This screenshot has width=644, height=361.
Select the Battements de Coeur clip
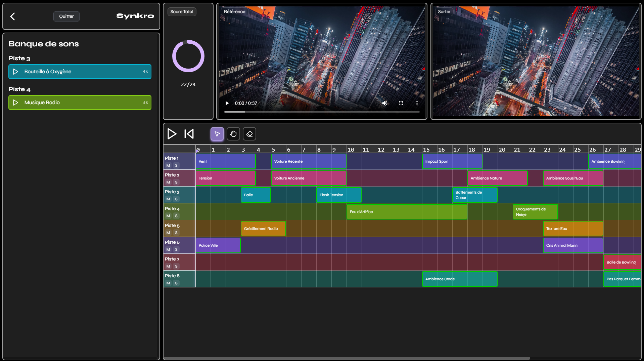(x=475, y=195)
